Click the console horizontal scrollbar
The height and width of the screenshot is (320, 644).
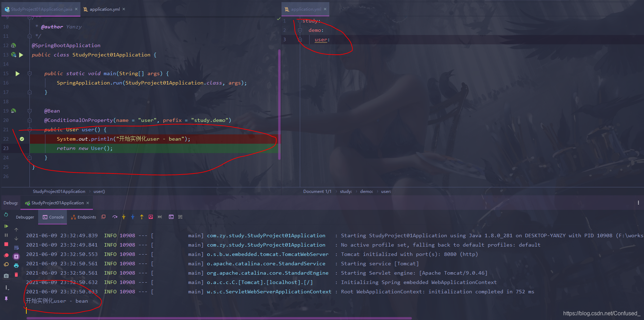[x=219, y=318]
